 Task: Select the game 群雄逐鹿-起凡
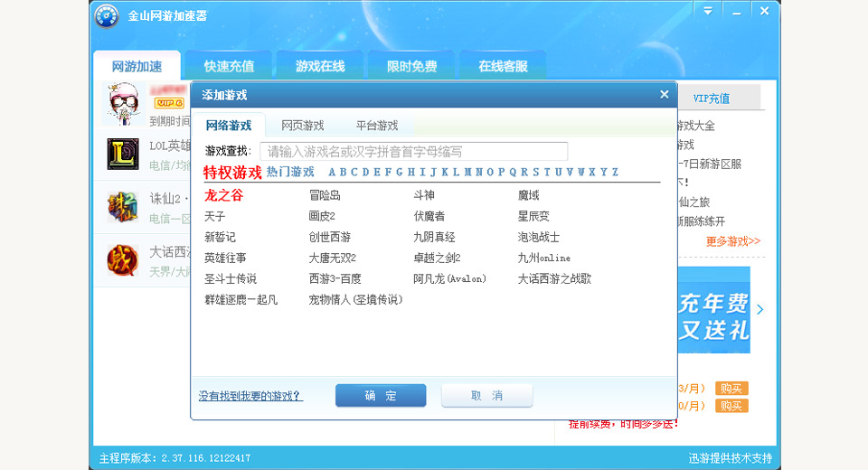click(x=241, y=300)
